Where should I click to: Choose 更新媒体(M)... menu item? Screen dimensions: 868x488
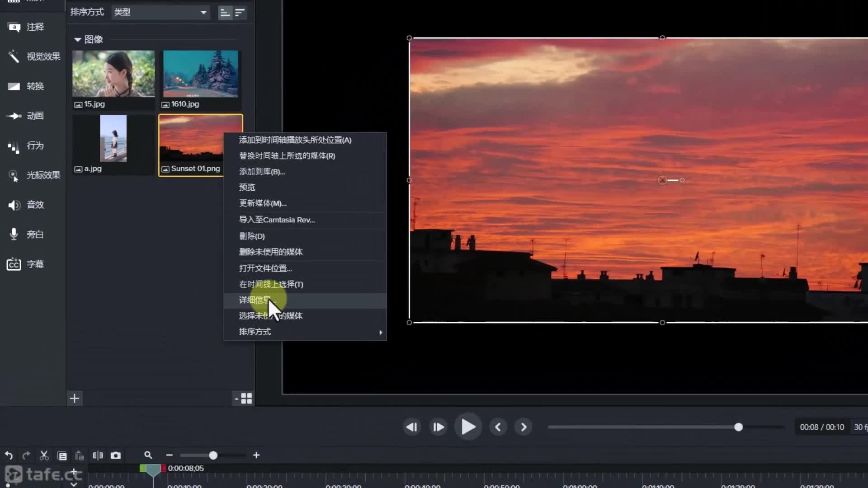pyautogui.click(x=305, y=203)
